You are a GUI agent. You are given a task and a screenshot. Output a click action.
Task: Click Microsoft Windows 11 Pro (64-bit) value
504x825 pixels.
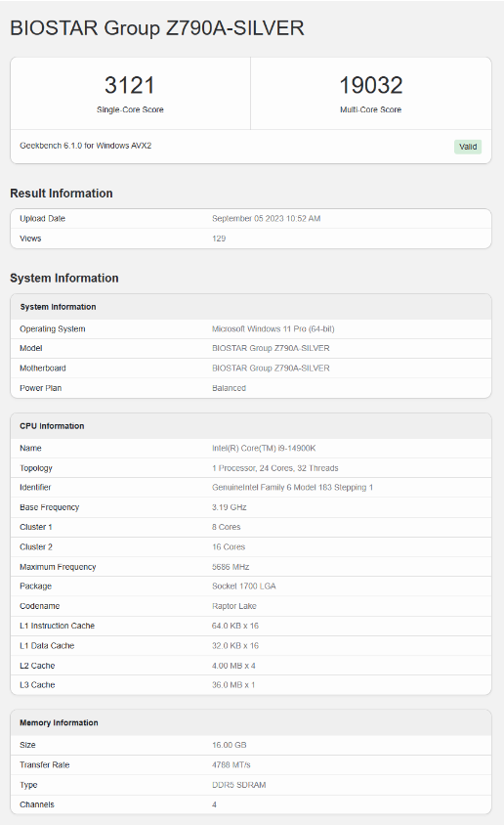273,328
